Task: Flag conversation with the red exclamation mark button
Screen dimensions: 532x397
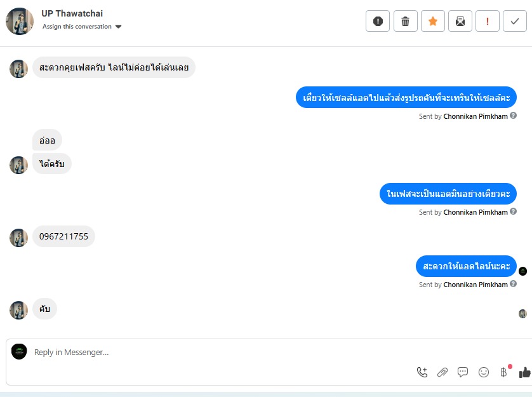Action: click(488, 21)
